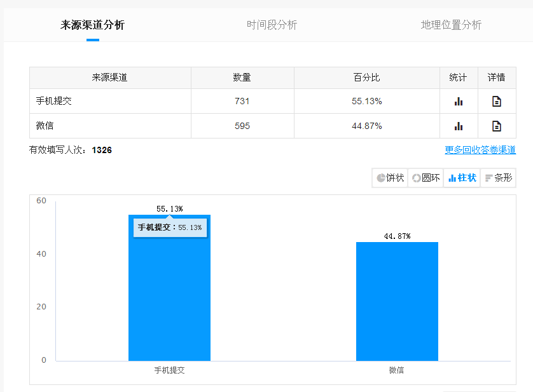Click the 手机提交 x-axis label
The height and width of the screenshot is (392, 533).
click(169, 370)
